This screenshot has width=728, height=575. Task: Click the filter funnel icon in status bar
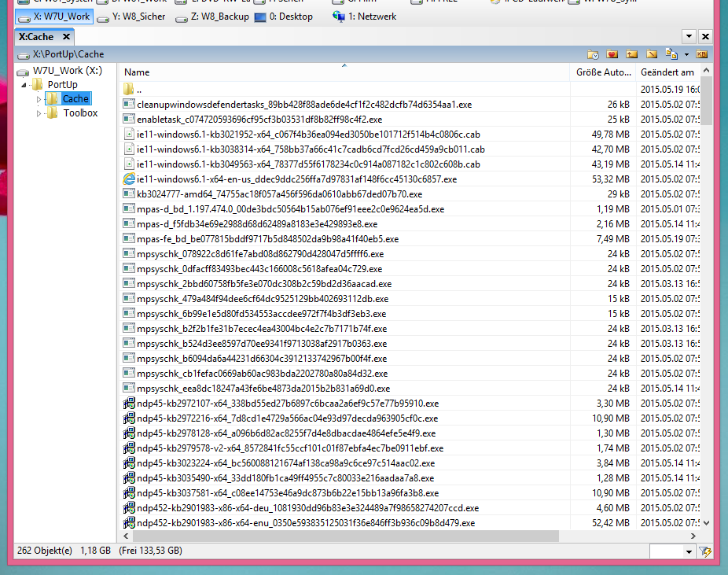[705, 551]
